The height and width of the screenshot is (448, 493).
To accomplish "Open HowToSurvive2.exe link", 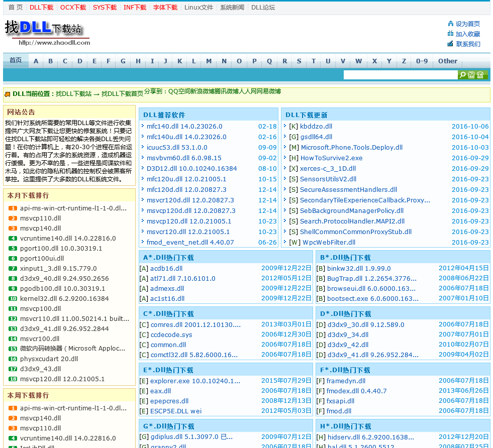I will (331, 158).
